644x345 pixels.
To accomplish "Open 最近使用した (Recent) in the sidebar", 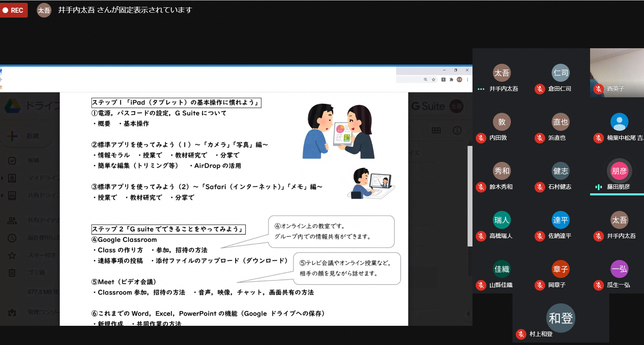I will (x=34, y=237).
